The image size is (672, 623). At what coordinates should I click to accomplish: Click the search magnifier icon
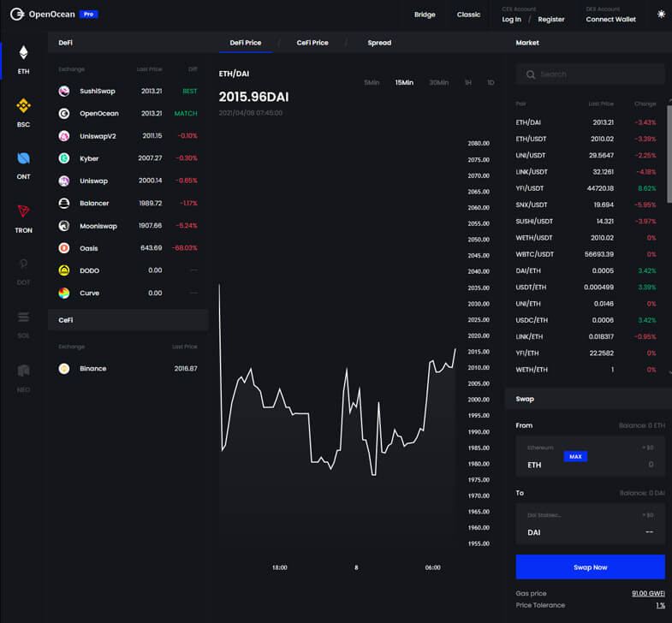[x=531, y=74]
